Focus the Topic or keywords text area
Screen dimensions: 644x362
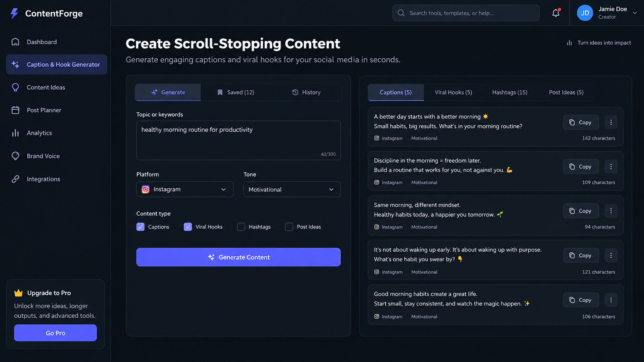click(238, 140)
